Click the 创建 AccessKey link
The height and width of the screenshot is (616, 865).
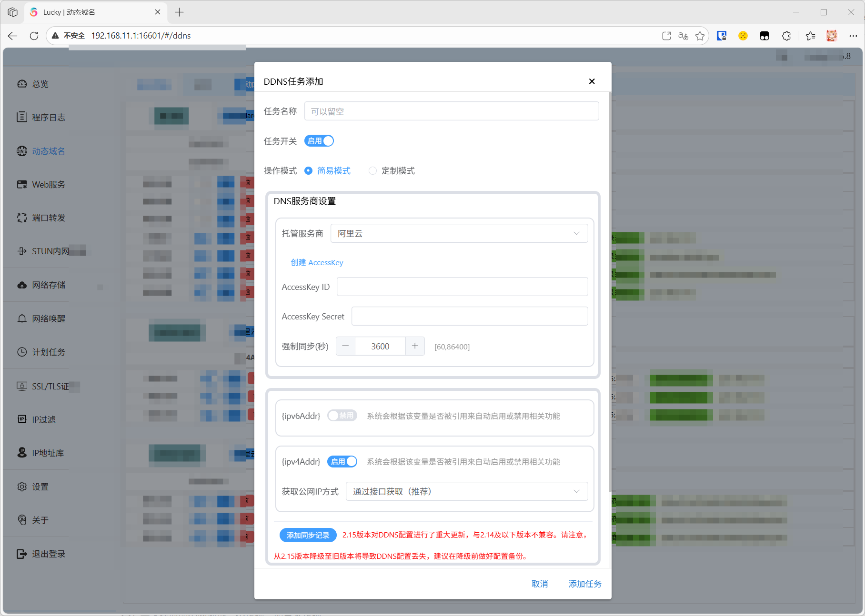[317, 262]
